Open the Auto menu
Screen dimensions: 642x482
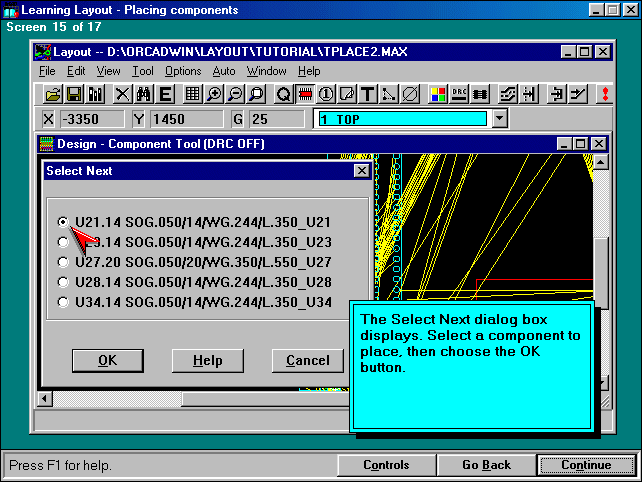pyautogui.click(x=224, y=71)
